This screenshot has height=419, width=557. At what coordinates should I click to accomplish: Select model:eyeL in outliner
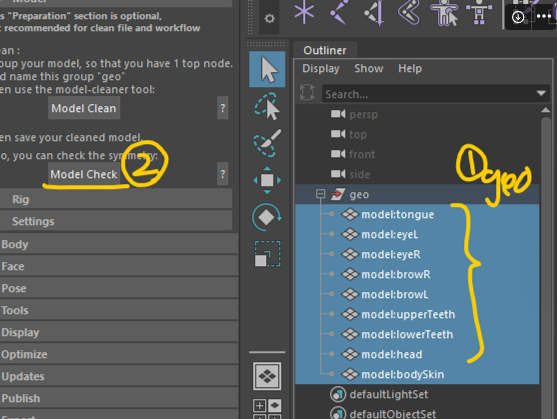417,234
